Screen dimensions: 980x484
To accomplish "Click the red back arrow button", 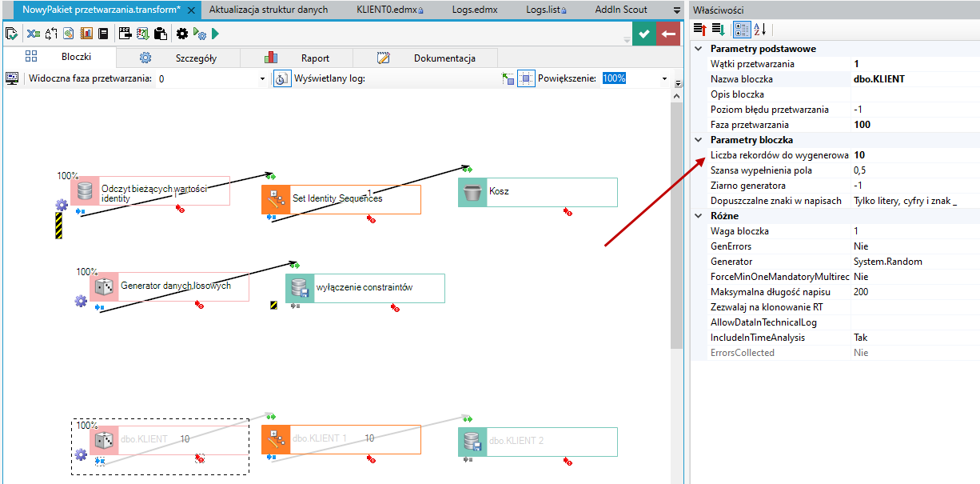I will tap(668, 34).
